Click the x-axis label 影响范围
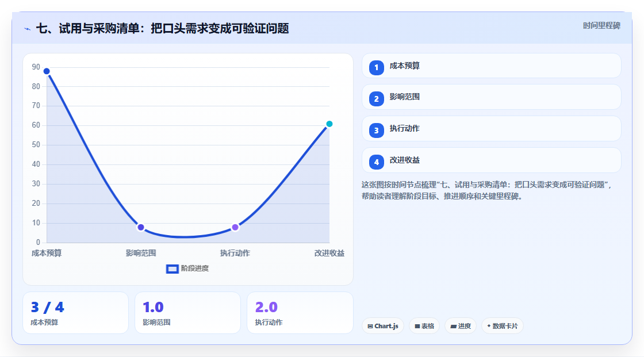Viewport: 644px width, 357px height. pos(141,253)
